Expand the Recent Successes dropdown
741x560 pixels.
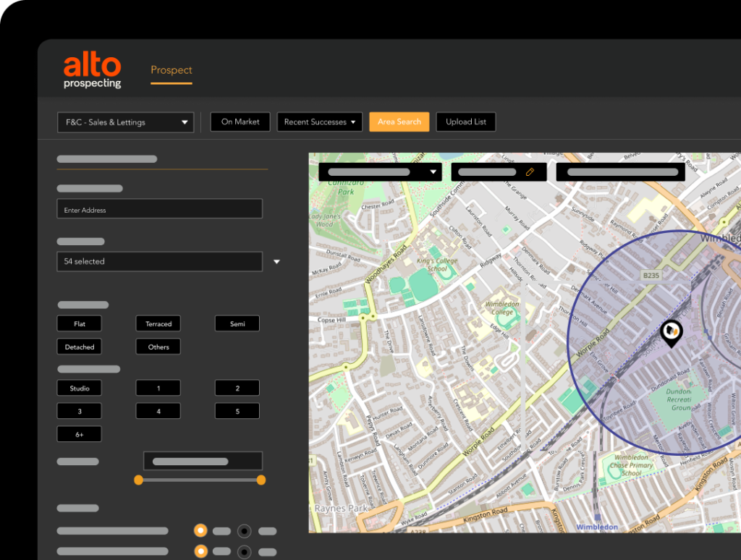tap(319, 122)
